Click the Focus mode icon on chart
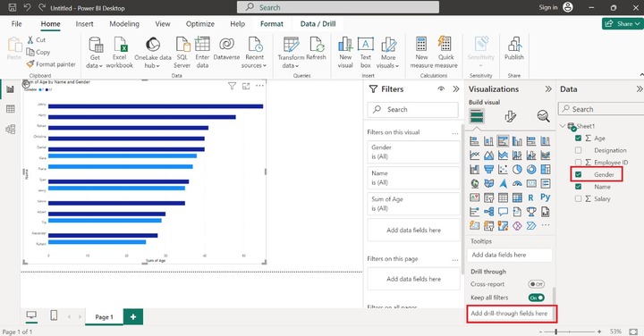Screen dimensions: 644x336 coord(246,86)
